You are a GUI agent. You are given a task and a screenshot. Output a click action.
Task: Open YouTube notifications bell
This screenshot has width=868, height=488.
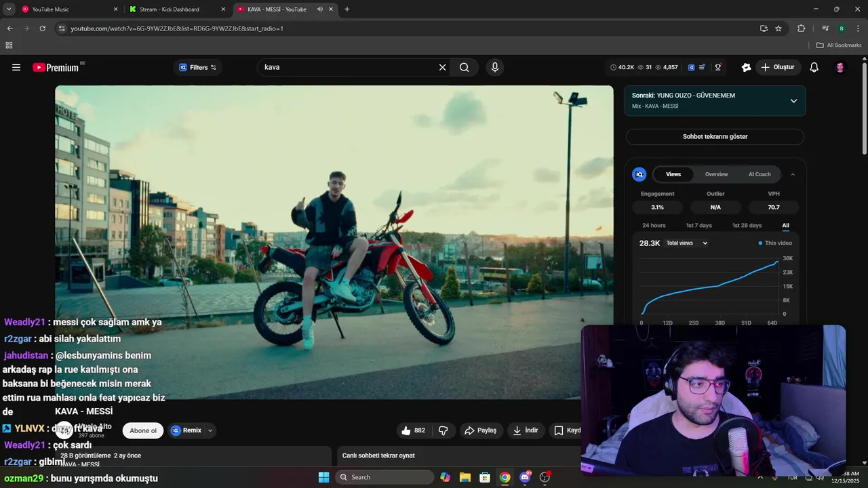pyautogui.click(x=814, y=67)
